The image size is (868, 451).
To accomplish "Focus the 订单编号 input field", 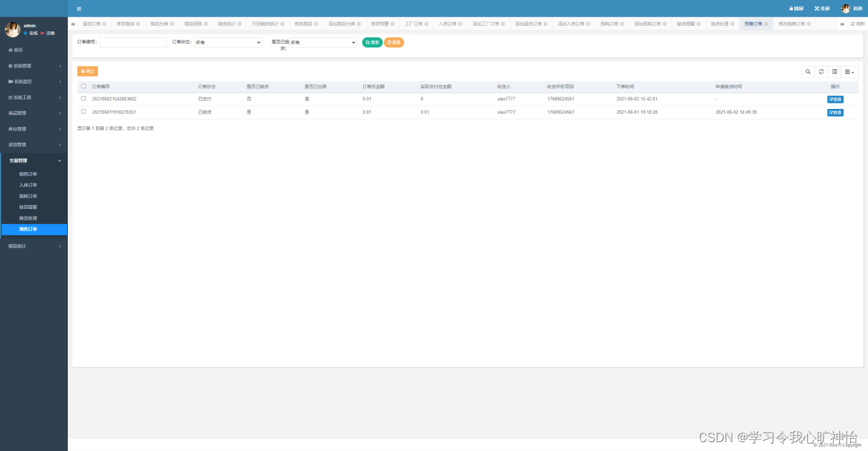I will click(x=133, y=42).
